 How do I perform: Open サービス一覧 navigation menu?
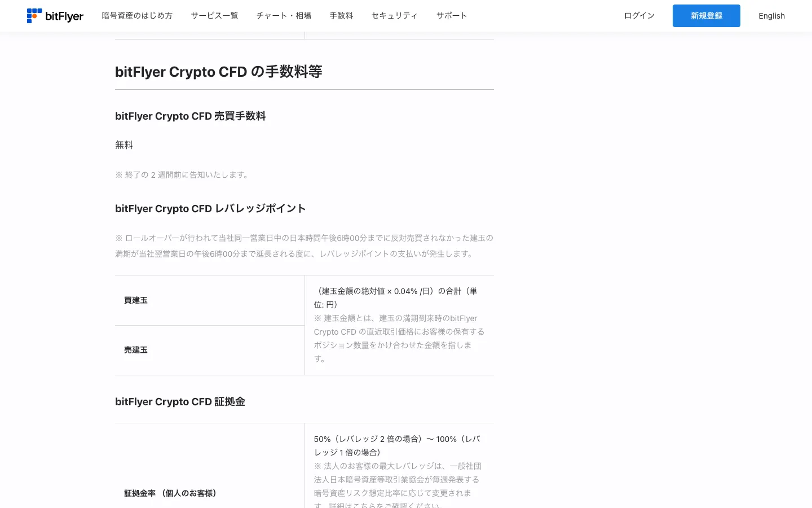click(x=214, y=16)
